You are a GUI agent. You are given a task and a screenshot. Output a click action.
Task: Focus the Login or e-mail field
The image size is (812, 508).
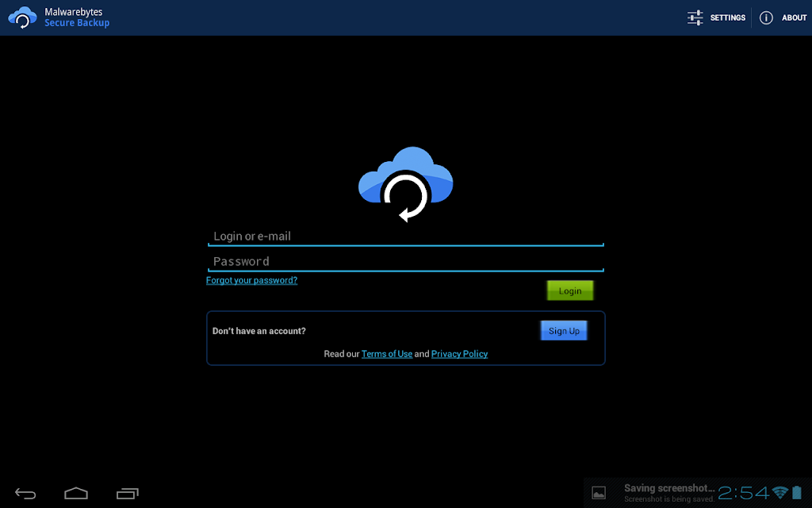(406, 237)
